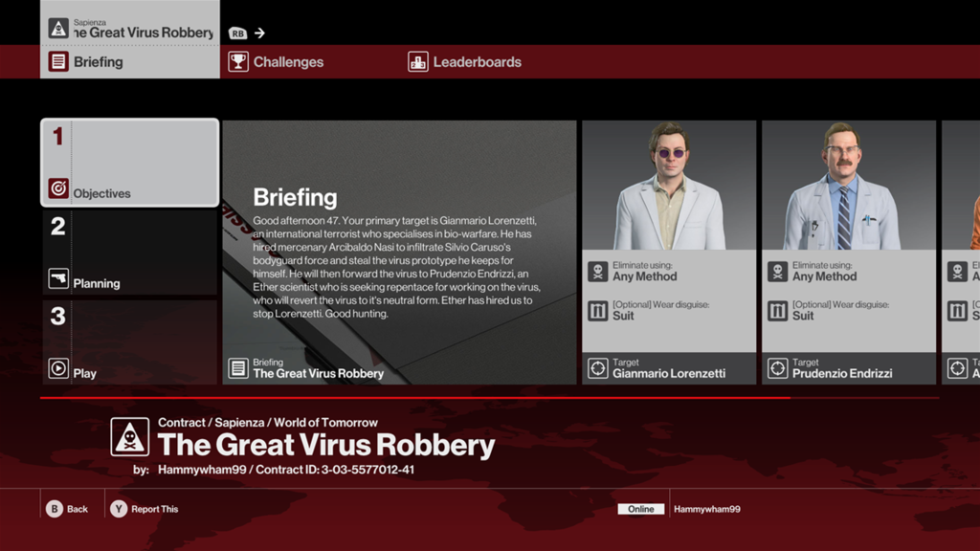Click the Planning pistol icon
This screenshot has height=551, width=980.
pos(58,278)
